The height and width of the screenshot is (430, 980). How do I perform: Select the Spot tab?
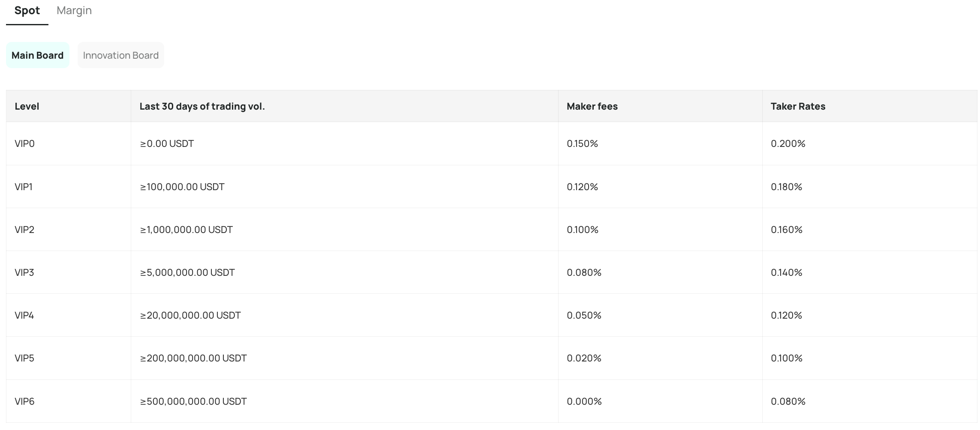(x=27, y=11)
